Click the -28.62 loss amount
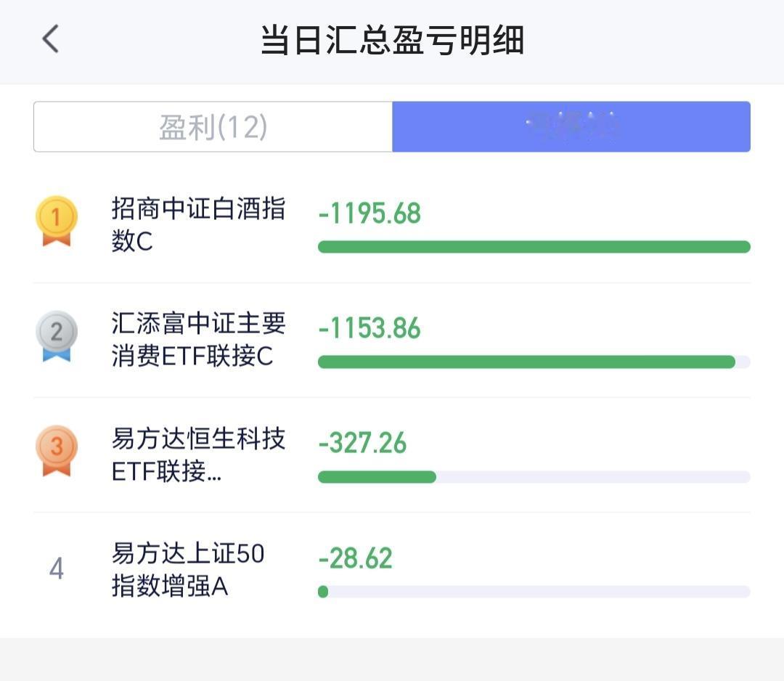 pos(356,558)
